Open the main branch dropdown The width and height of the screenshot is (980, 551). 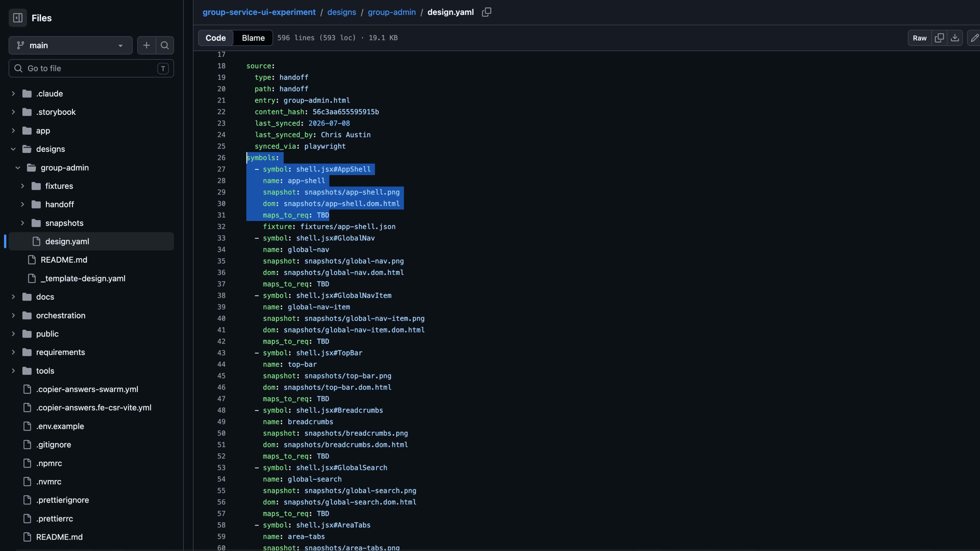click(70, 45)
